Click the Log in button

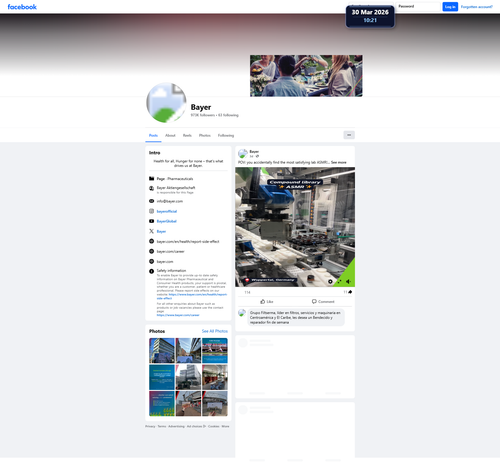[450, 7]
